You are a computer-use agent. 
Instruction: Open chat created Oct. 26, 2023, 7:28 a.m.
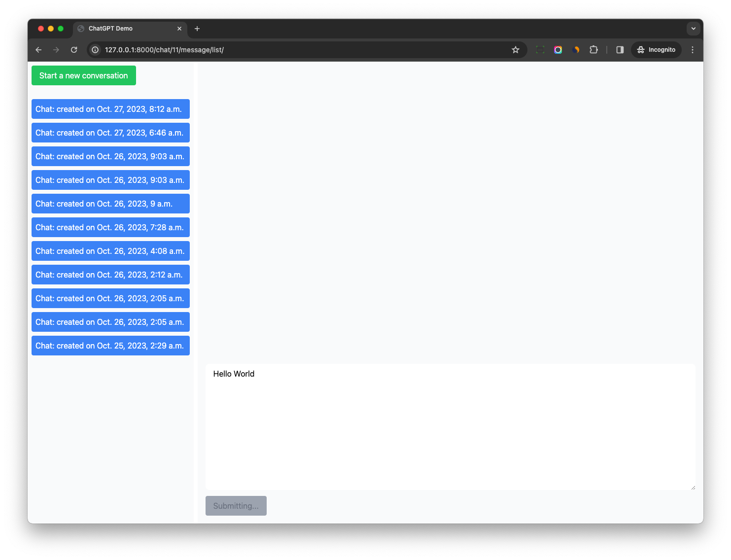pos(110,227)
